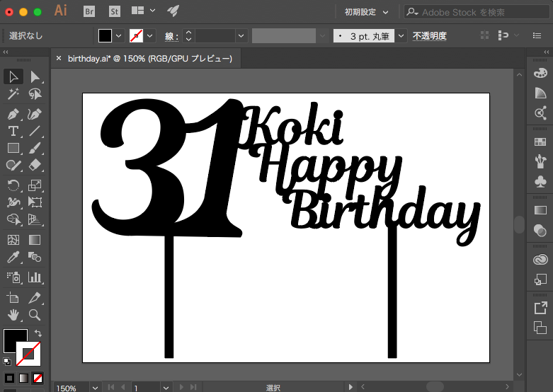Select the Eyedropper tool
Image resolution: width=553 pixels, height=392 pixels.
13,257
